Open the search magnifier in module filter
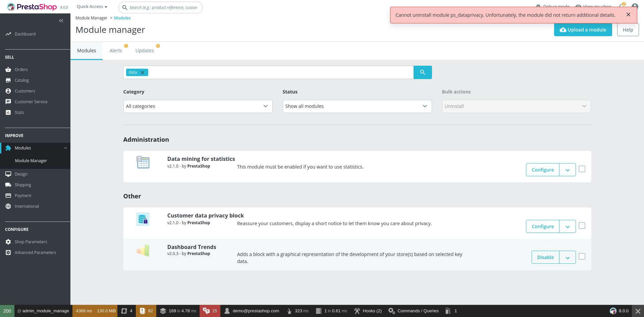The height and width of the screenshot is (317, 644). [x=423, y=72]
